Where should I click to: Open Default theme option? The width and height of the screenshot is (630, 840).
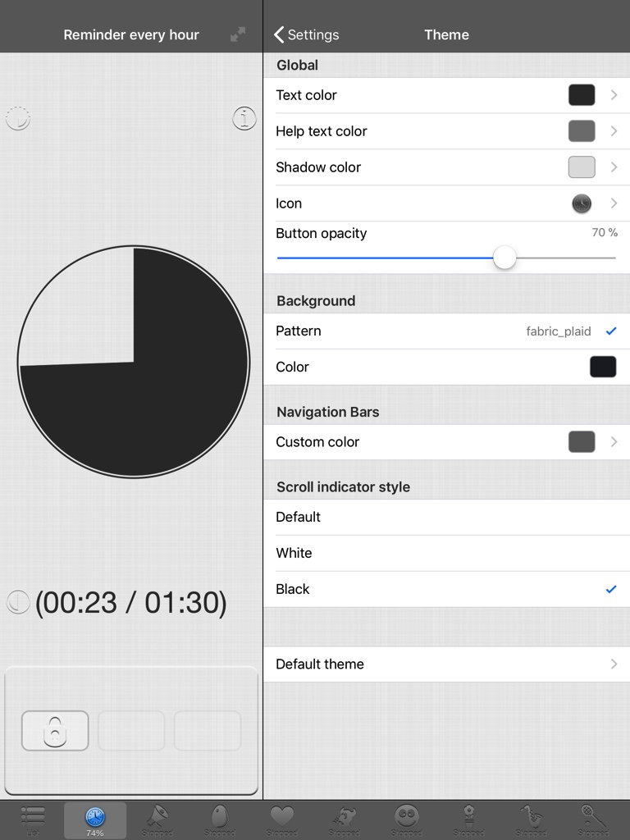coord(446,664)
